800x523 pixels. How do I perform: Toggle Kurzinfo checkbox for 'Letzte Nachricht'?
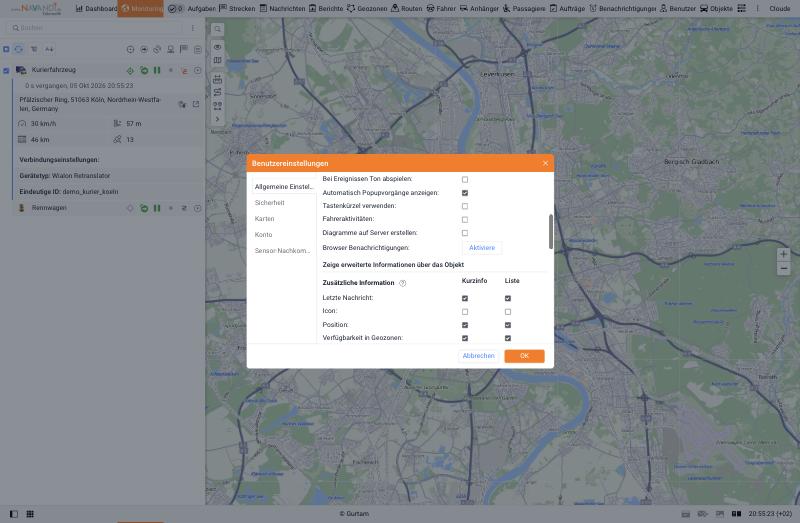[x=465, y=298]
